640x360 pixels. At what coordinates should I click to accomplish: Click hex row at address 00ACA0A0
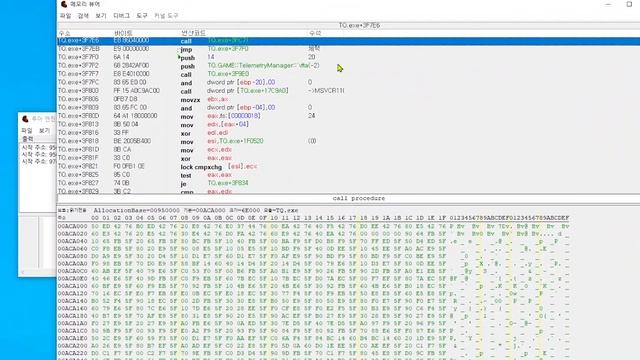[313, 264]
